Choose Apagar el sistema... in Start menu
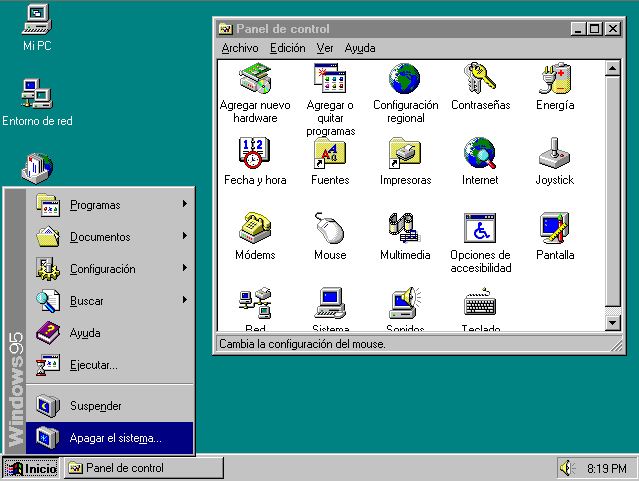 coord(110,438)
